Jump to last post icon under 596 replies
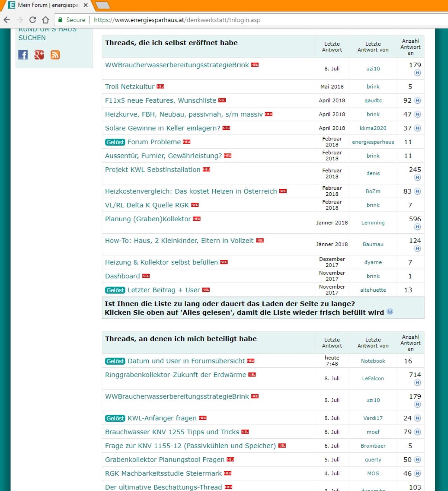Image resolution: width=448 pixels, height=491 pixels. coord(418,227)
